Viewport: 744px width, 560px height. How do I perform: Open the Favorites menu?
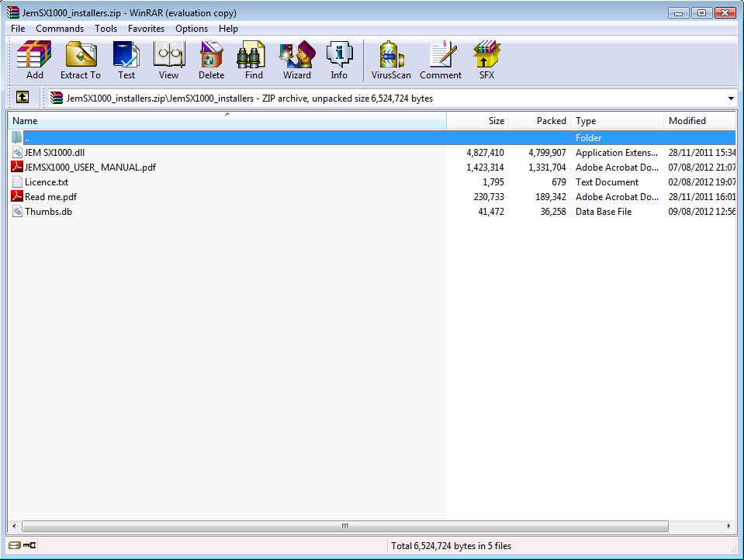(x=146, y=29)
